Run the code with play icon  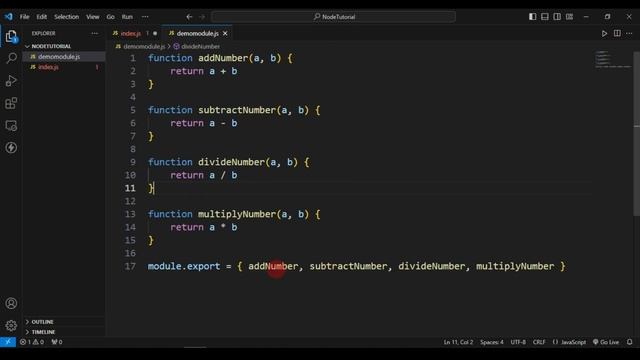tap(604, 33)
